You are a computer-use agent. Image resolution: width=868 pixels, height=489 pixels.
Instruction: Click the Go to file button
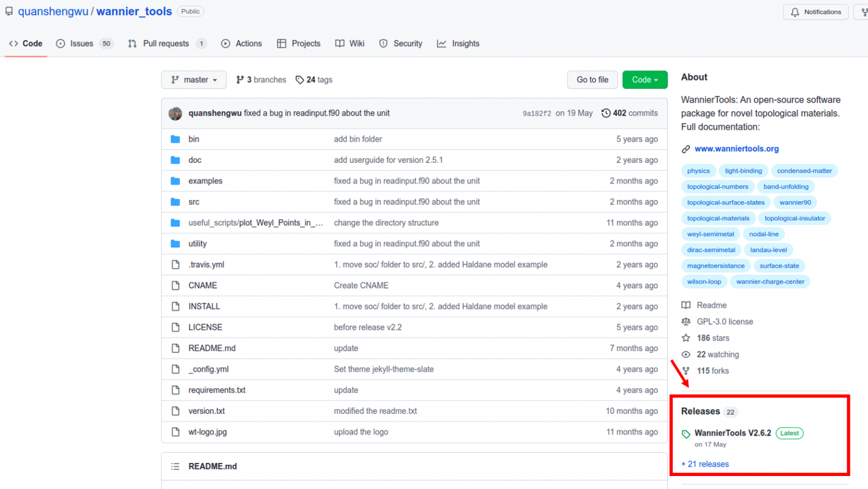pos(592,80)
